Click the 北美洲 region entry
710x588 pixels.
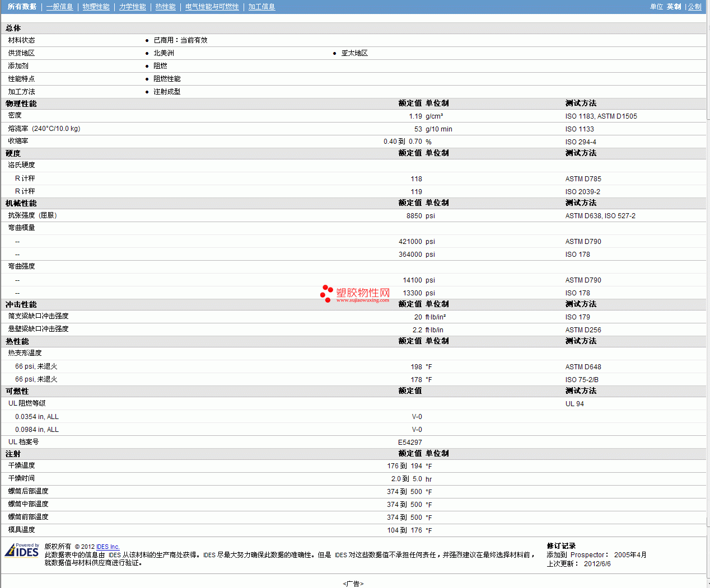[164, 53]
